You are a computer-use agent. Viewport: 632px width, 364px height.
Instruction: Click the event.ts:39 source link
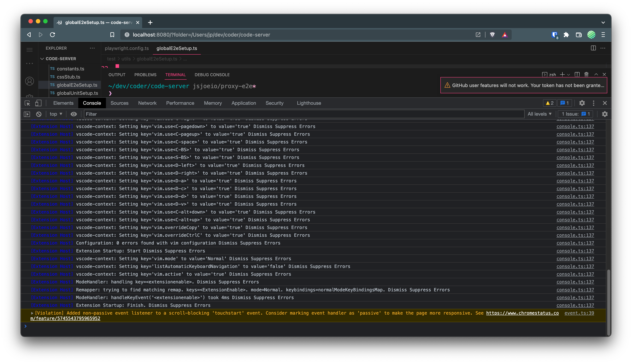(x=579, y=313)
